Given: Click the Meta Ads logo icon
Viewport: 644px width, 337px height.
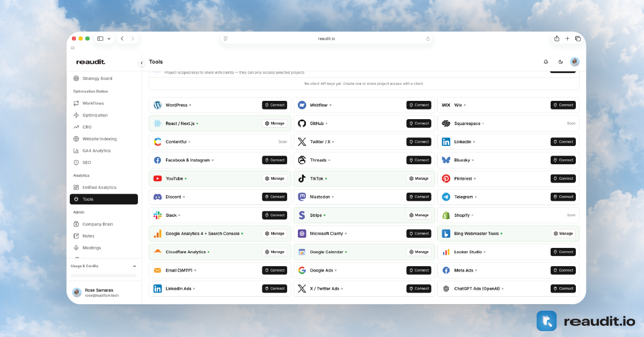Looking at the screenshot, I should (x=446, y=270).
